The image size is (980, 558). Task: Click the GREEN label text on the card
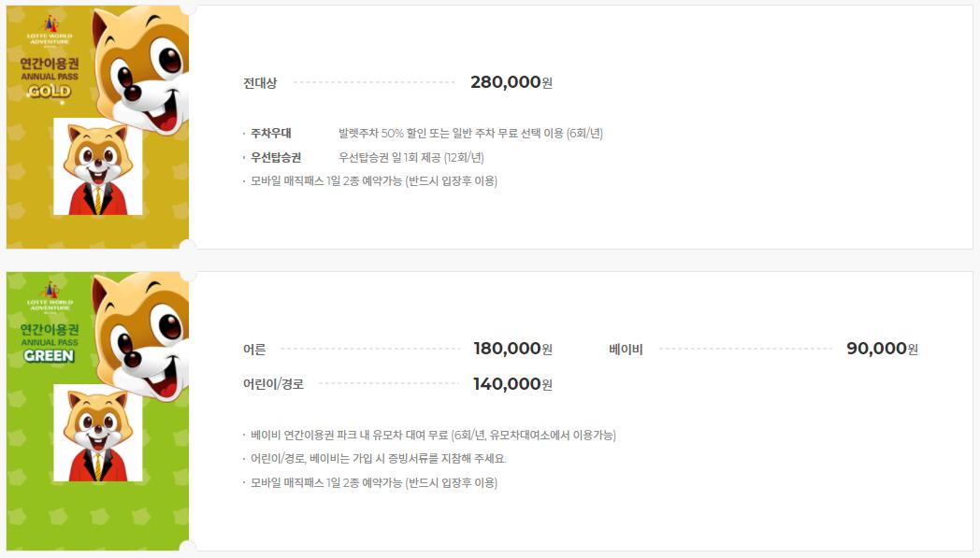[50, 355]
